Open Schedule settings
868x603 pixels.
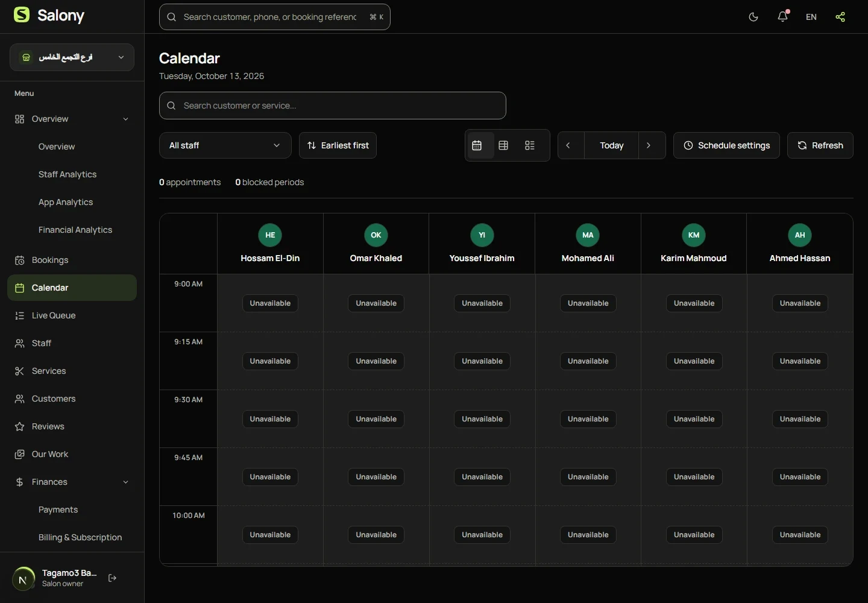click(x=726, y=145)
